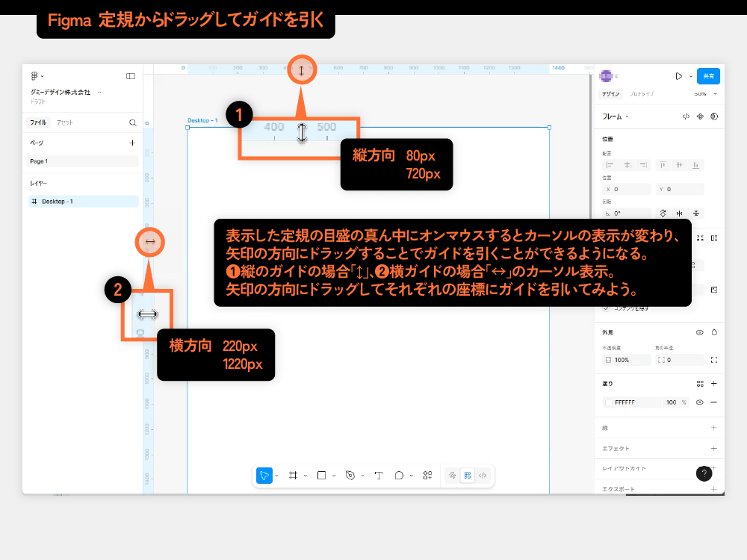Open the Move tool options chevron

[277, 476]
